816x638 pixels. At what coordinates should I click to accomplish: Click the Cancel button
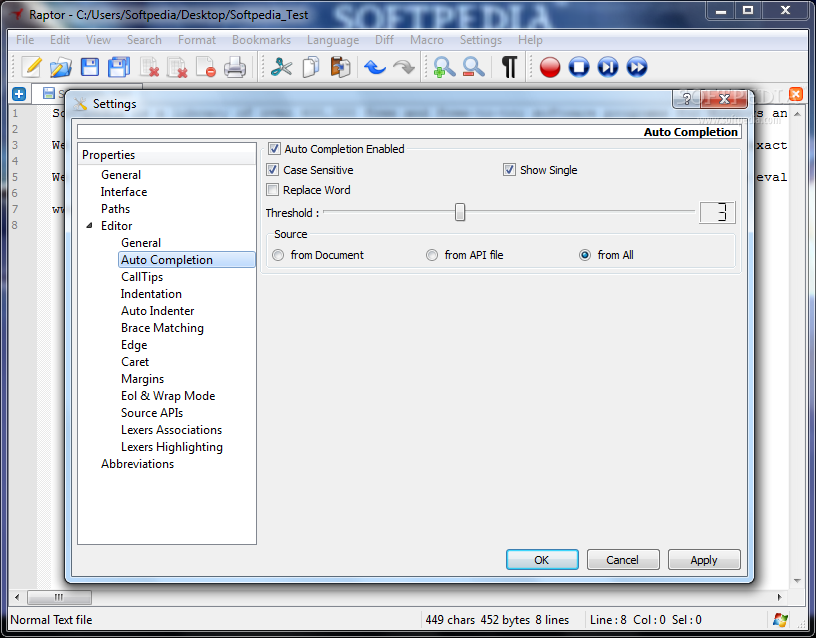623,560
